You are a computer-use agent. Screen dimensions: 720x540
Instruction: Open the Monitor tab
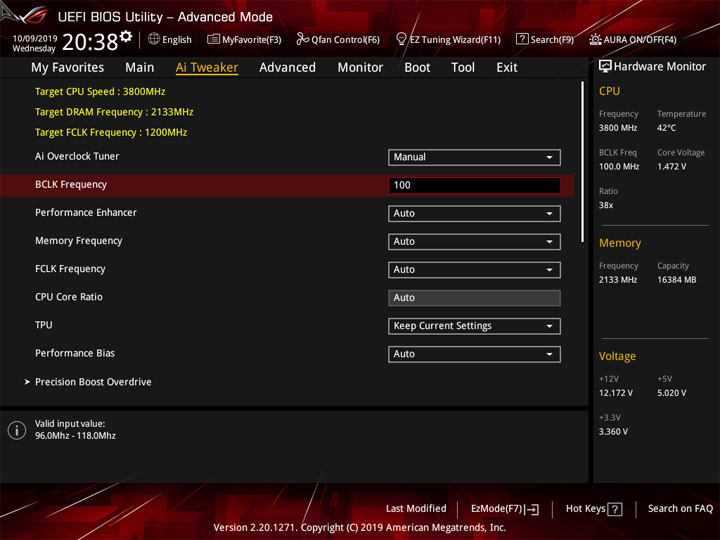pyautogui.click(x=360, y=68)
